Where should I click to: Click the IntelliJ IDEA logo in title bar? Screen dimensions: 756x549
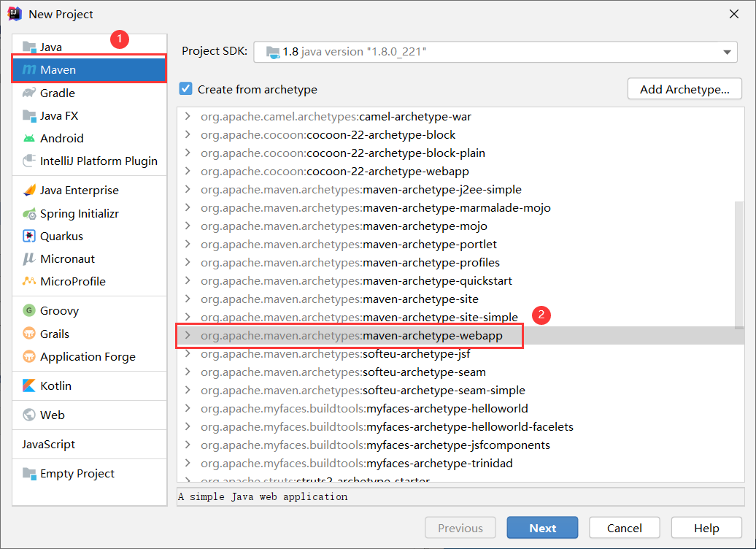(x=15, y=14)
